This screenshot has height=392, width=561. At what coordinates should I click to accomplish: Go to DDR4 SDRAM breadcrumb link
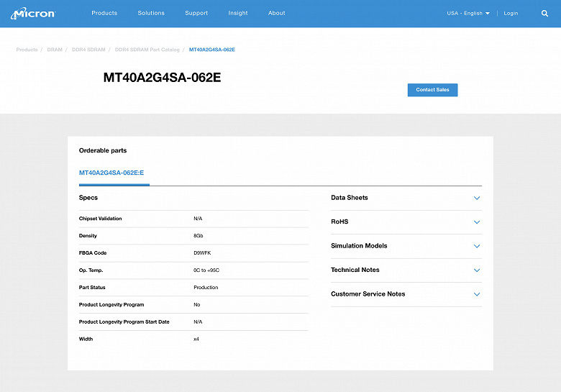tap(88, 50)
